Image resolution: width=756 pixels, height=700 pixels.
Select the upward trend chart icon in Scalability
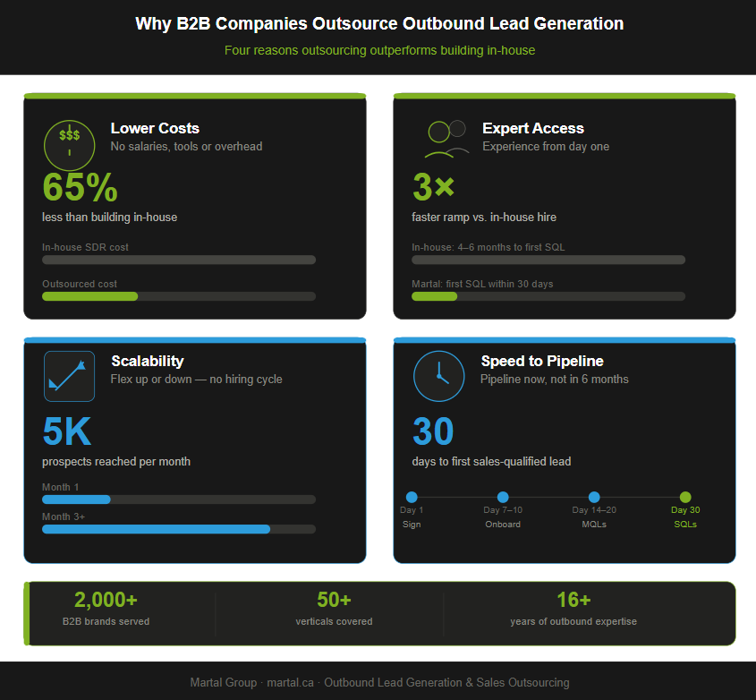pyautogui.click(x=69, y=376)
